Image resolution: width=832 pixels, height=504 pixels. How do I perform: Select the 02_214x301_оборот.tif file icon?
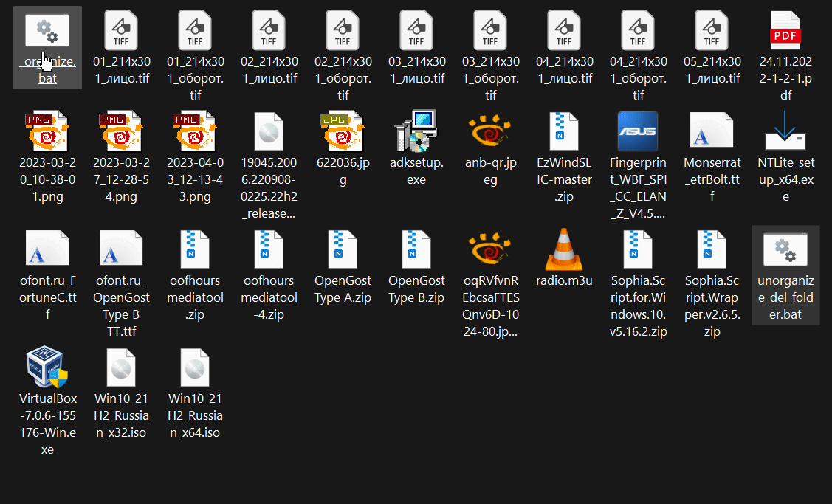click(343, 31)
